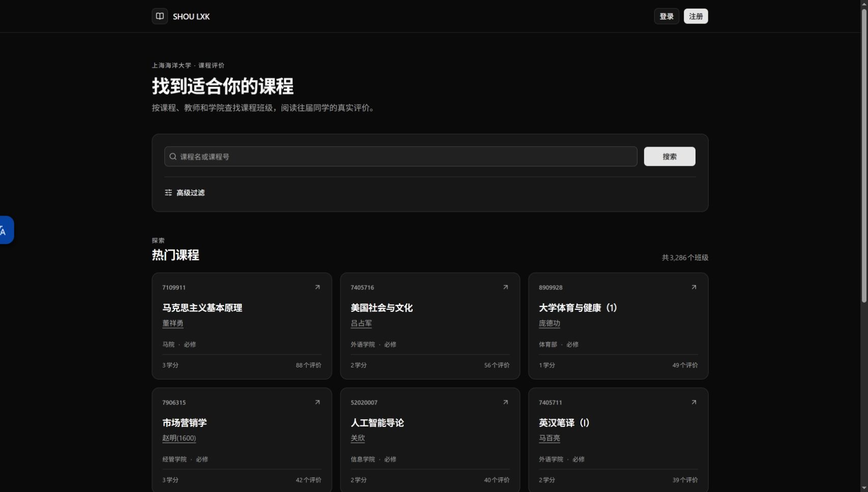Click the 56个评价 review count
The width and height of the screenshot is (868, 492).
(497, 365)
